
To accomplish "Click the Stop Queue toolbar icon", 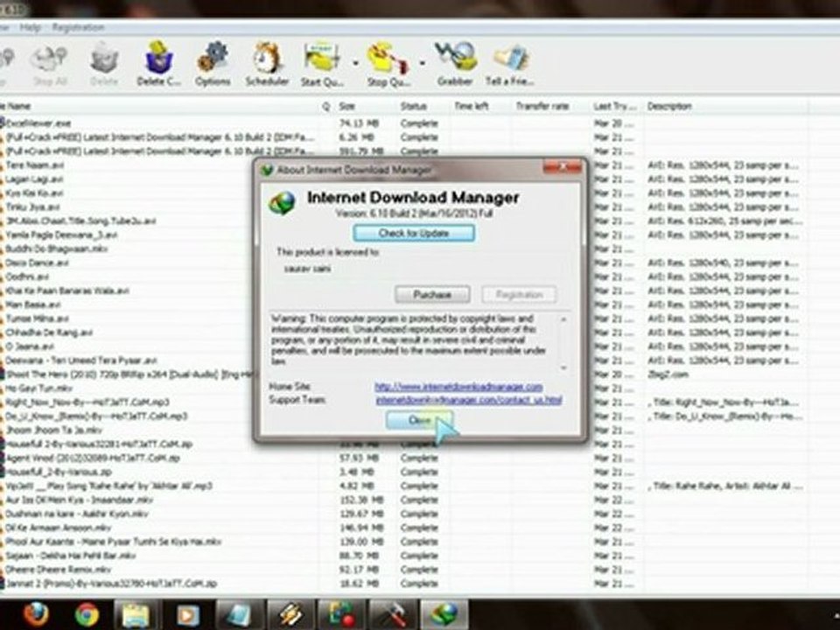I will [388, 64].
